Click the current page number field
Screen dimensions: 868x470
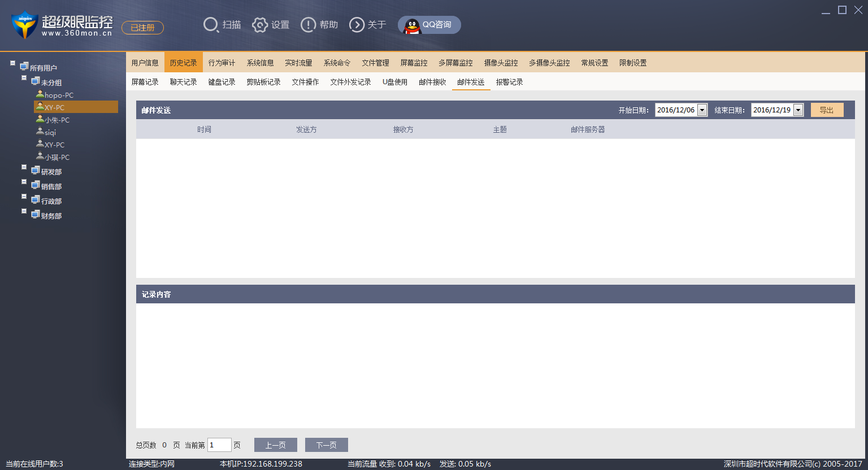coord(219,445)
